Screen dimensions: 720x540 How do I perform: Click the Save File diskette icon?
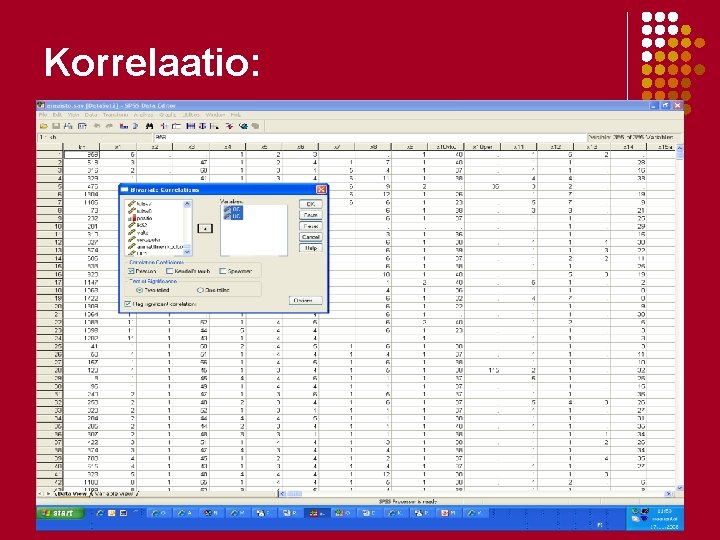56,126
